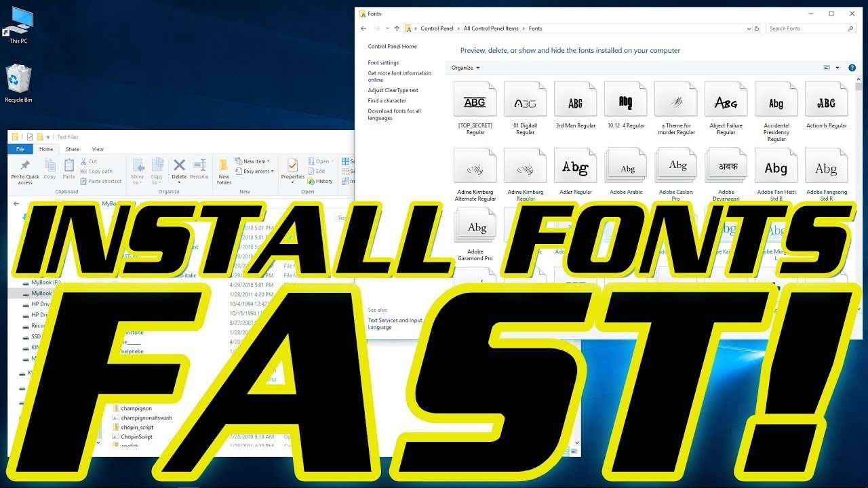Click the search magnifier in Search Fonts
Screen dimensions: 868x488
850,28
